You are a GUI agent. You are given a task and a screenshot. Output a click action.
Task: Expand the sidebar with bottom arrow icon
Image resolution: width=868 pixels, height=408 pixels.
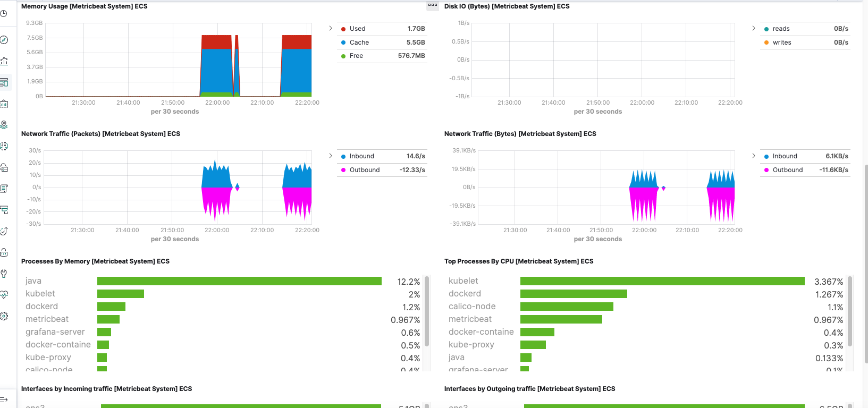[x=4, y=399]
